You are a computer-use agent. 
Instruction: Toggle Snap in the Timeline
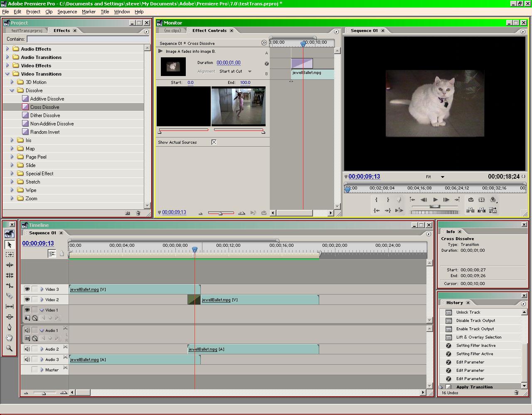(x=52, y=253)
